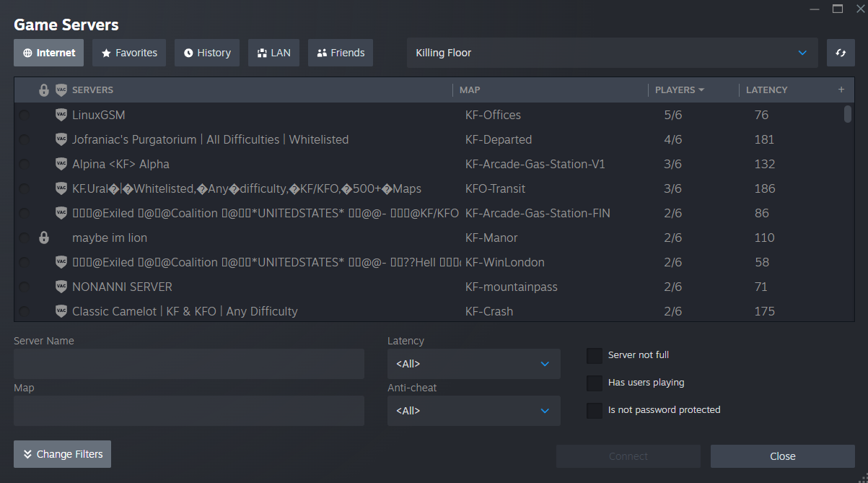
Task: Open the Latency filter dropdown
Action: (474, 364)
